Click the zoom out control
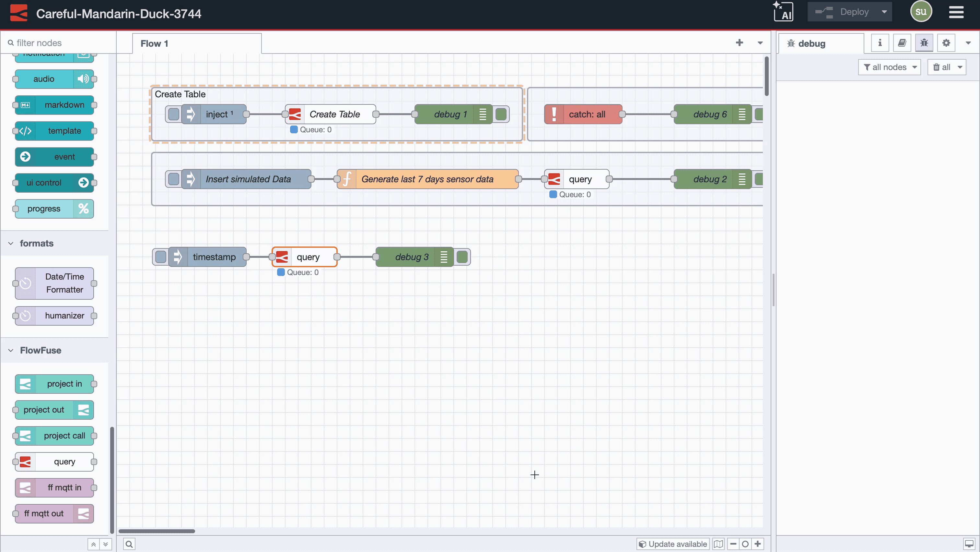The height and width of the screenshot is (552, 980). 733,544
